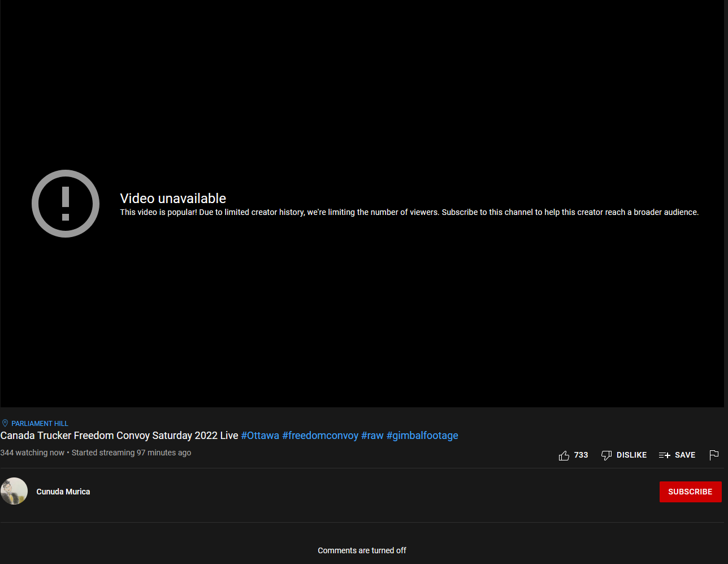Click the thumbs-down dislike icon

606,455
